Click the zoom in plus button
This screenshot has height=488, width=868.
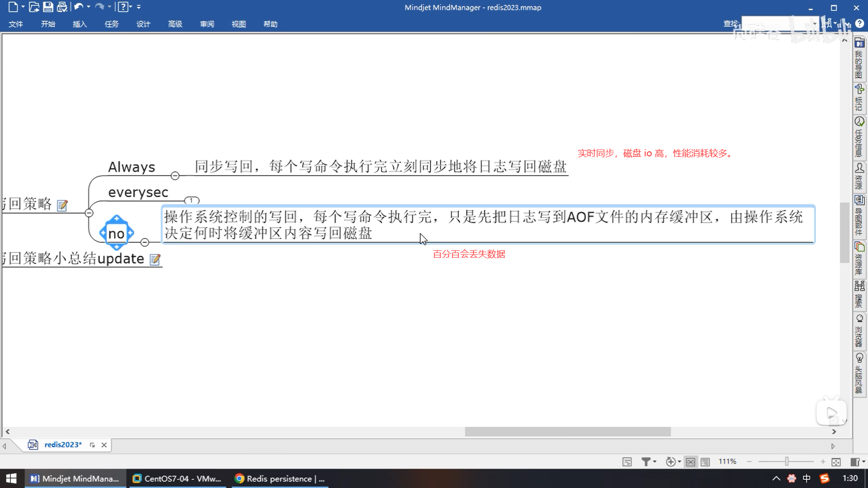click(823, 462)
